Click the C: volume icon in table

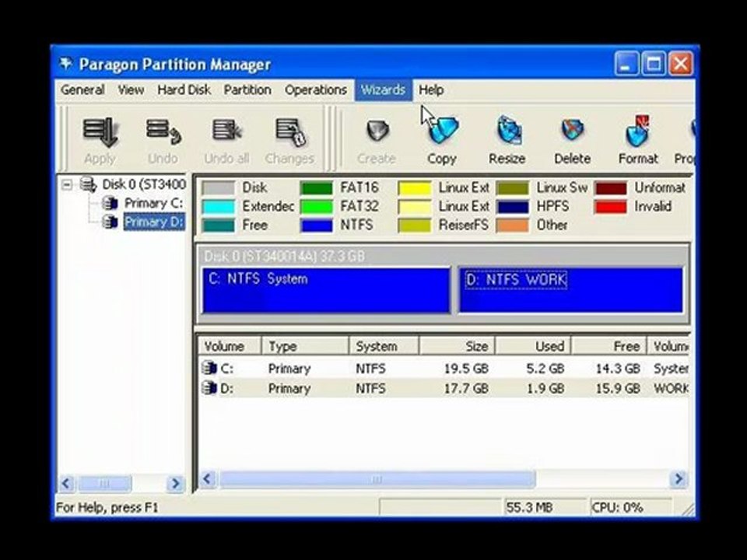coord(209,368)
